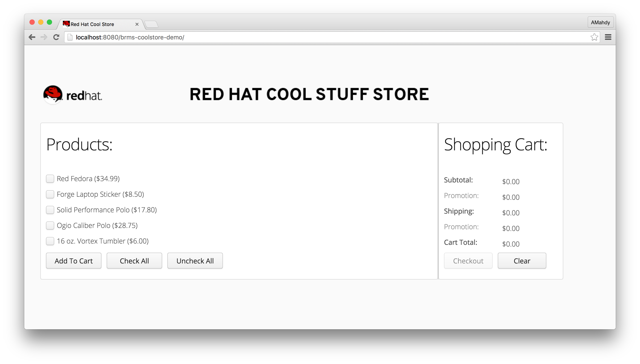
Task: Click the Red Hat logo
Action: pyautogui.click(x=73, y=95)
